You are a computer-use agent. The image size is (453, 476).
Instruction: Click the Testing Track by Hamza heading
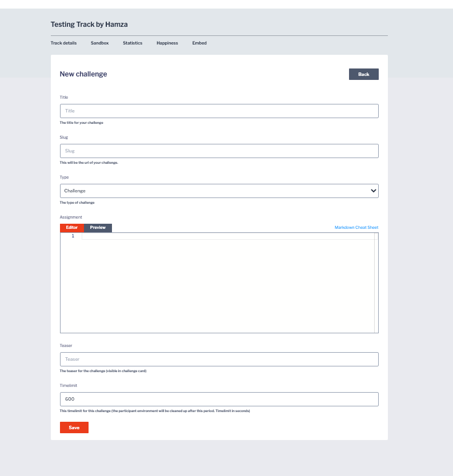pyautogui.click(x=89, y=24)
